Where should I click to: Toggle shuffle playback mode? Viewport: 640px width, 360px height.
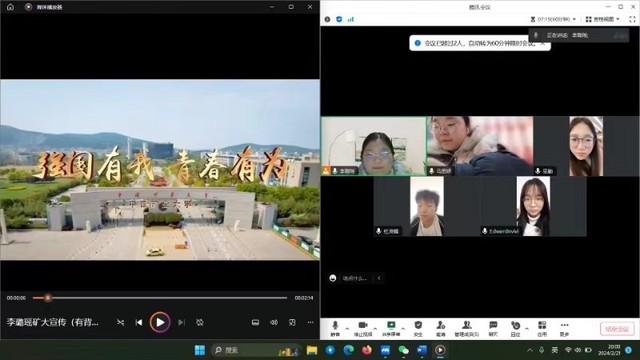[120, 322]
